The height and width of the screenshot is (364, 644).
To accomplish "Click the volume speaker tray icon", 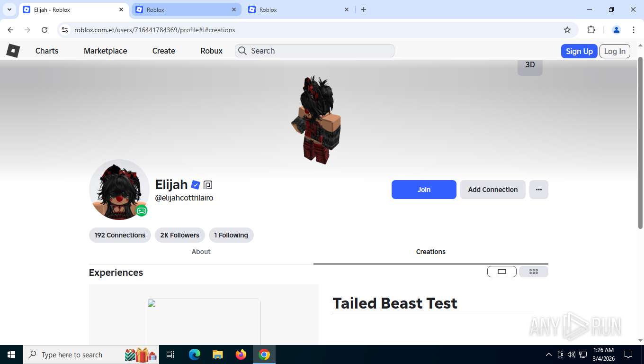I will click(572, 355).
